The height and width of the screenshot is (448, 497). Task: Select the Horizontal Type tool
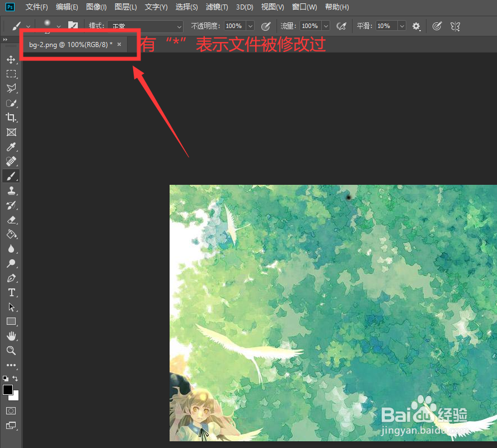tap(11, 292)
